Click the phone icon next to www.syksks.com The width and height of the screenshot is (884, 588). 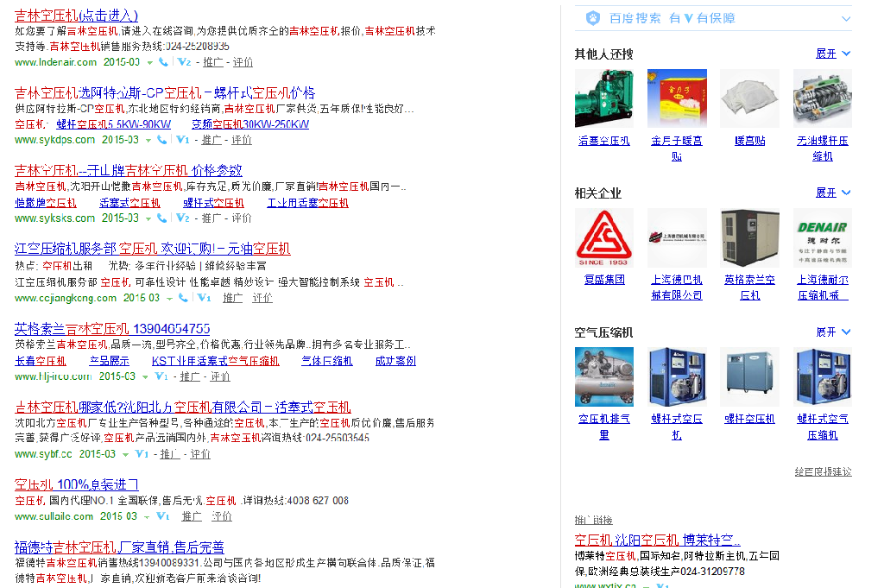(161, 218)
